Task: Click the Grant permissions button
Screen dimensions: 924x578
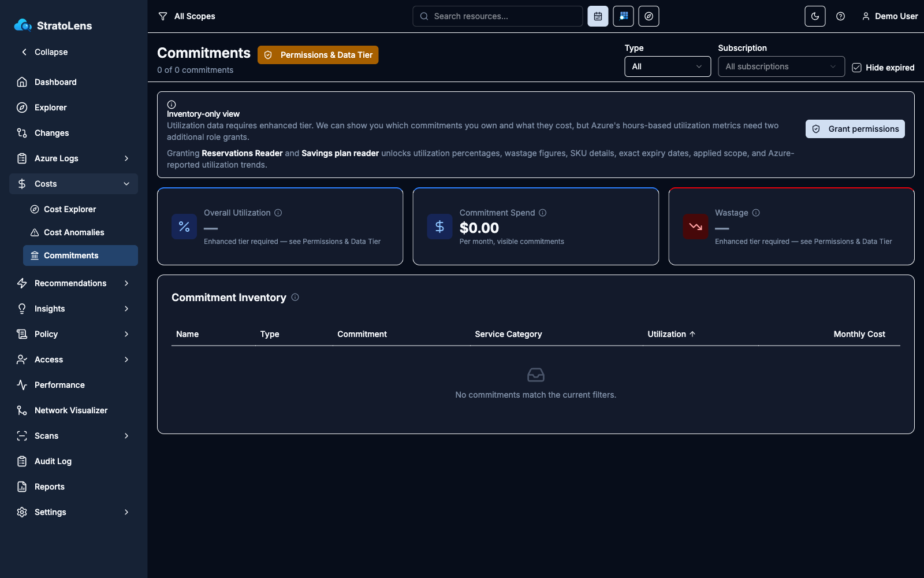Action: click(x=855, y=129)
